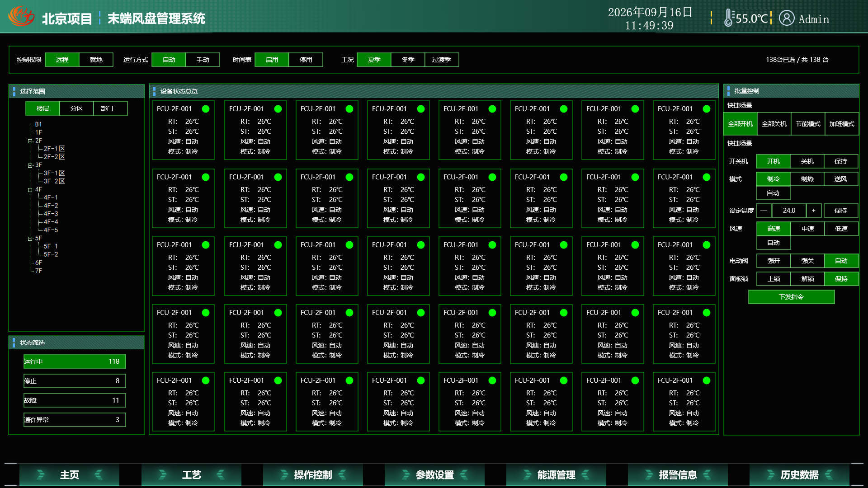Select the 2F-1区 tree item
The height and width of the screenshot is (488, 868).
[54, 149]
